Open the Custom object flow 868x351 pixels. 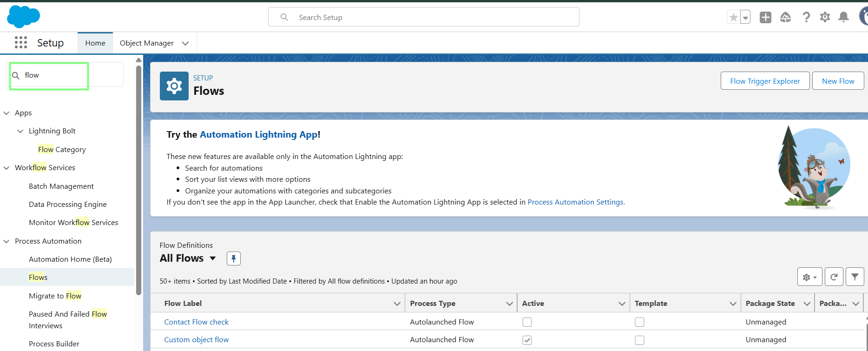[x=196, y=339]
